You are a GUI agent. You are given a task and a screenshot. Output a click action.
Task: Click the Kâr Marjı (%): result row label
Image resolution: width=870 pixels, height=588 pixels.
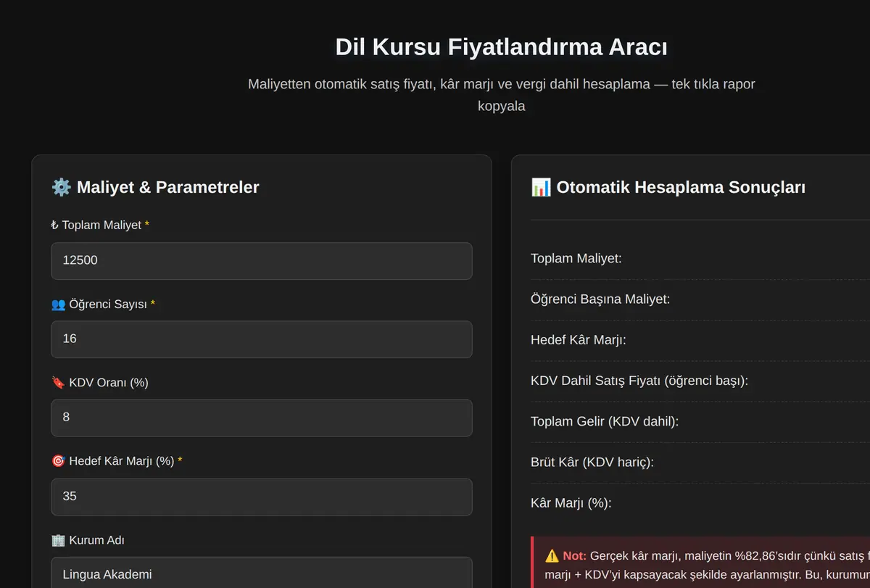tap(571, 502)
